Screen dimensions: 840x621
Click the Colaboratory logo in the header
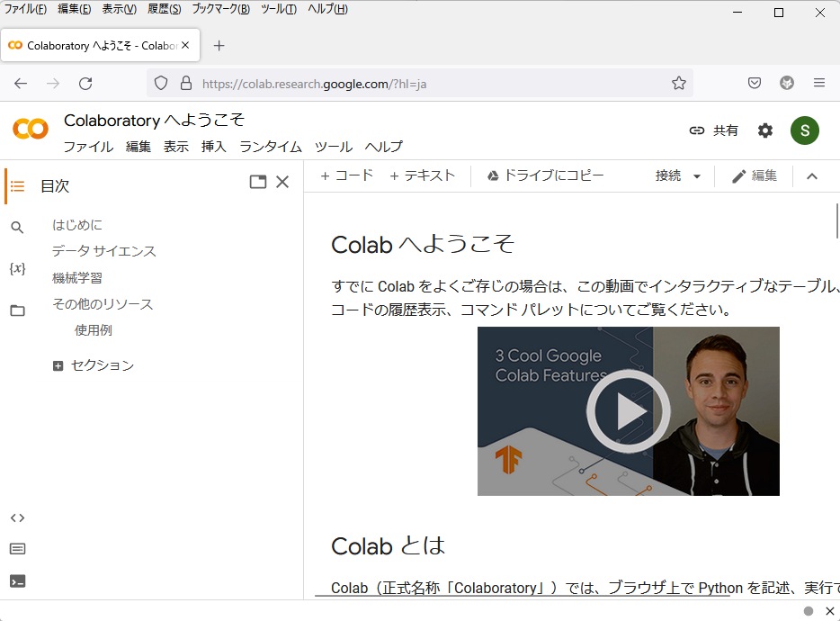[30, 129]
